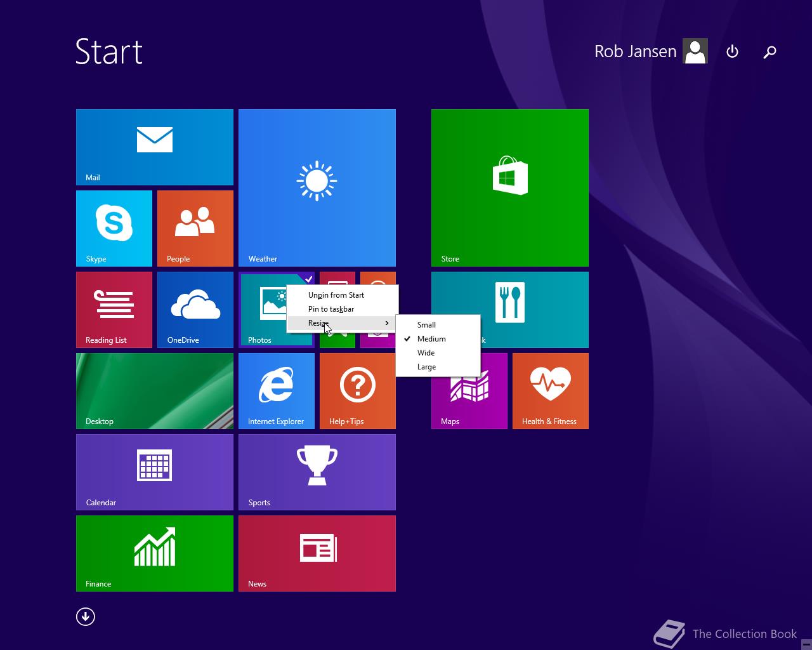Open the Store tile
This screenshot has height=650, width=812.
coord(510,188)
